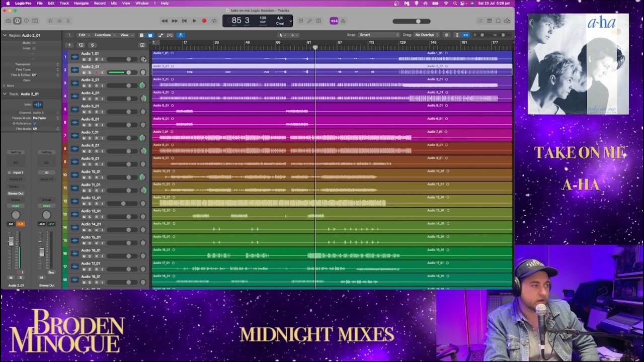The width and height of the screenshot is (644, 362).
Task: Open the Mixer sliders icon
Action: pyautogui.click(x=59, y=21)
